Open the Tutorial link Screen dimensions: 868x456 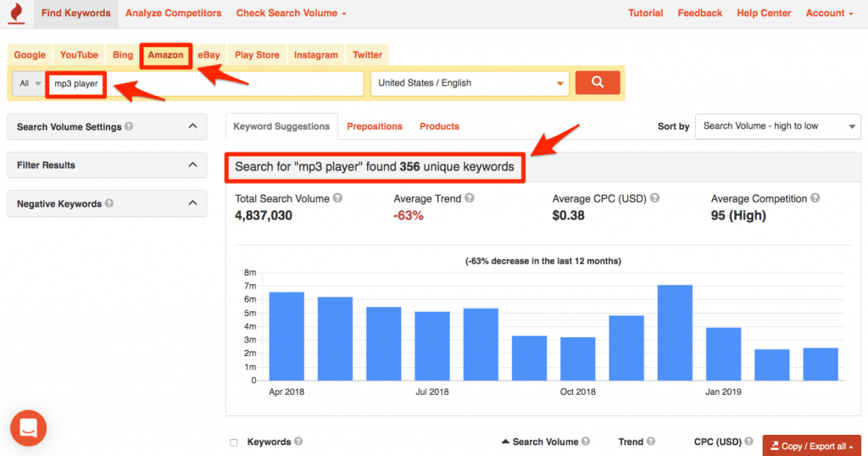click(645, 13)
